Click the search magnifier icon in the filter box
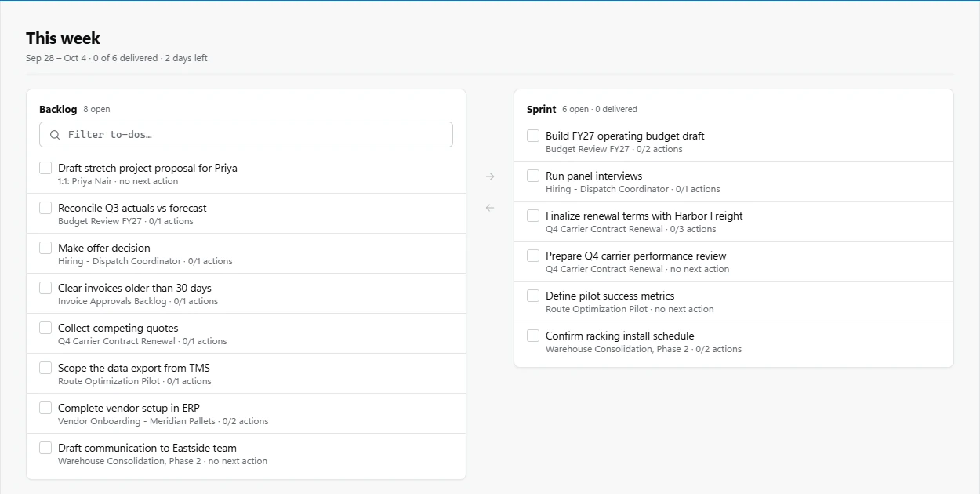This screenshot has width=980, height=494. click(55, 135)
